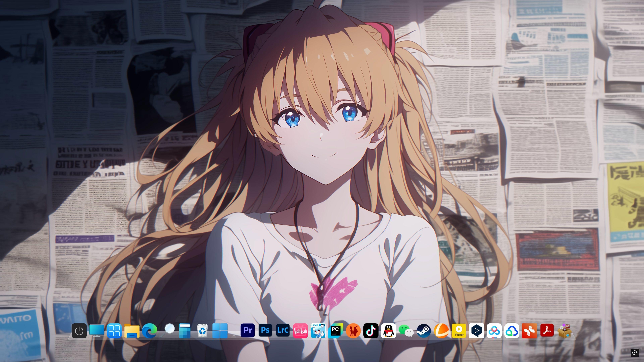Click the small dark icon at bottom-right corner
Screen dimensions: 644x362
634,353
